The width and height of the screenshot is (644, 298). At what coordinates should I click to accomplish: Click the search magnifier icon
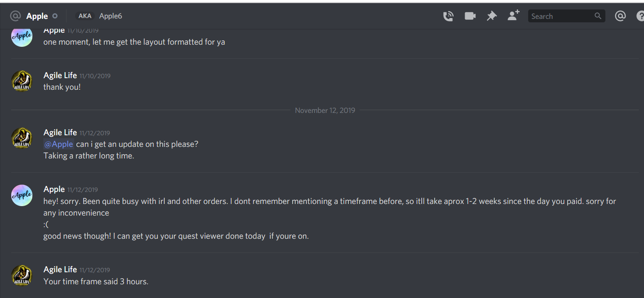pyautogui.click(x=598, y=16)
